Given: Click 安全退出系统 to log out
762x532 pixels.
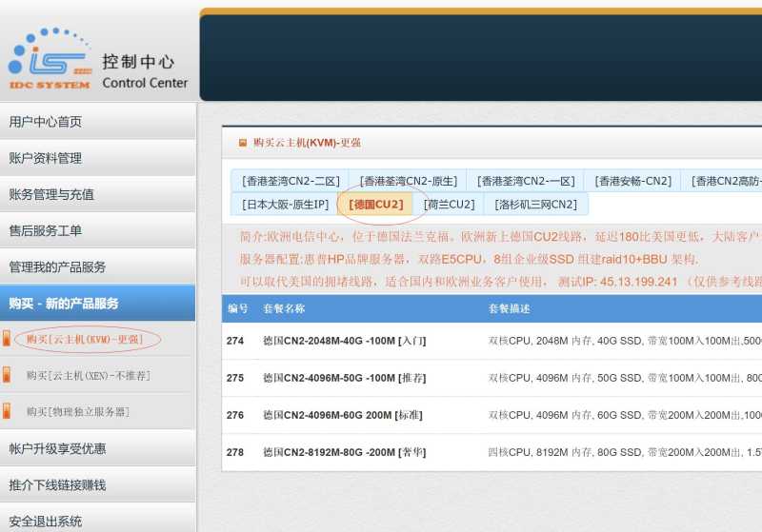Looking at the screenshot, I should 98,521.
